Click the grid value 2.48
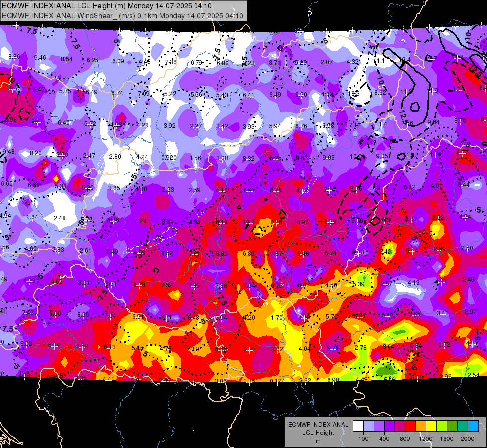The width and height of the screenshot is (487, 448). [59, 218]
